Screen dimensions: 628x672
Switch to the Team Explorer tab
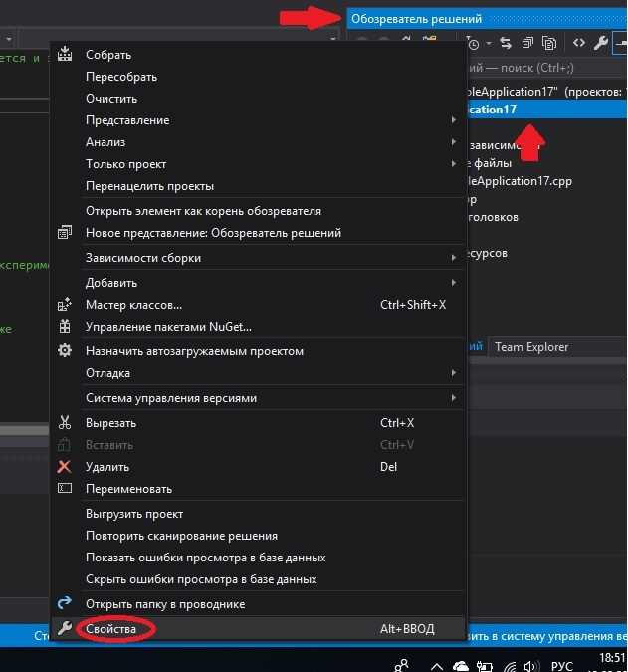pyautogui.click(x=531, y=347)
